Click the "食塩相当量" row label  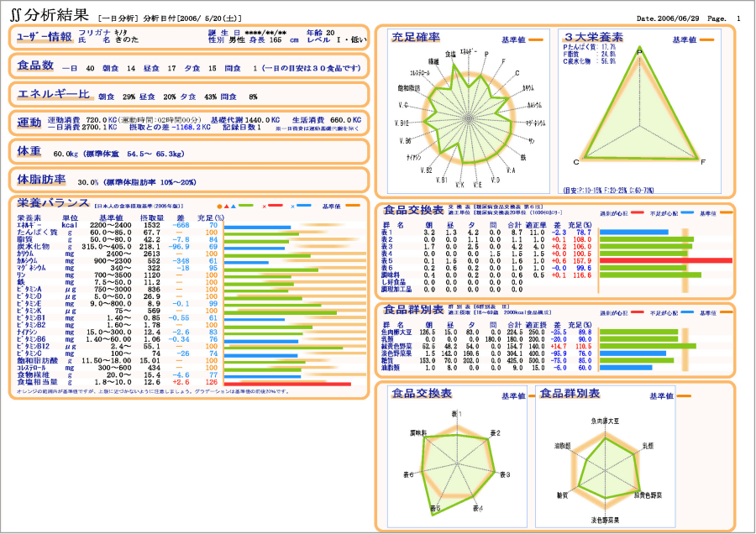click(37, 382)
